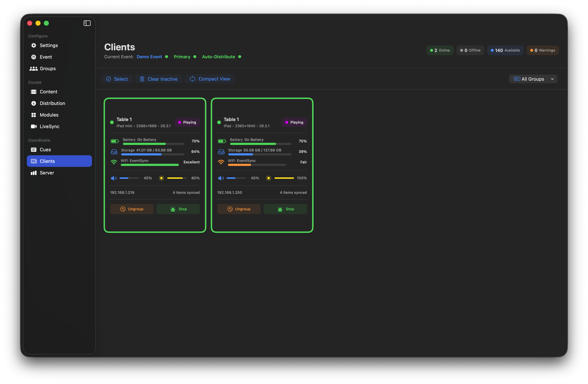This screenshot has height=384, width=588.
Task: Click the 0 Offline status badge
Action: [x=470, y=50]
